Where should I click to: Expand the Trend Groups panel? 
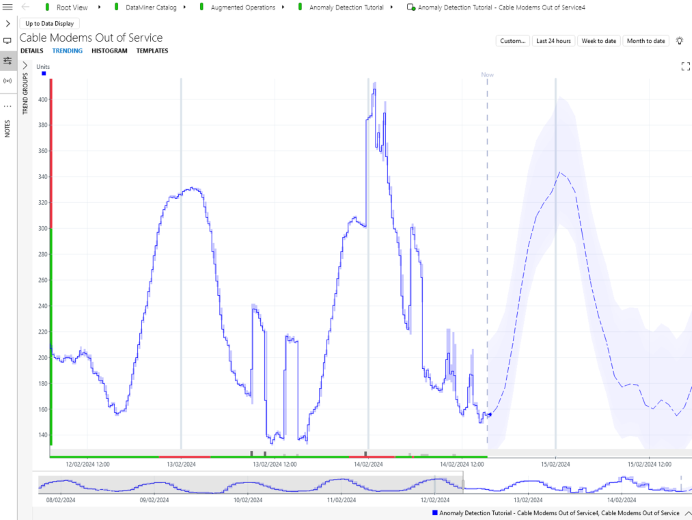pos(25,66)
